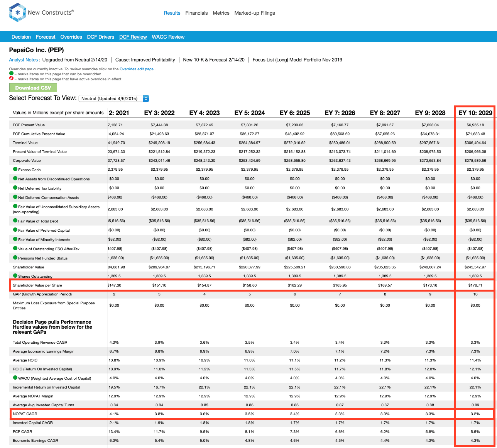Click Shareholder Value per Share value $151.10
This screenshot has width=497, height=448.
click(x=159, y=285)
